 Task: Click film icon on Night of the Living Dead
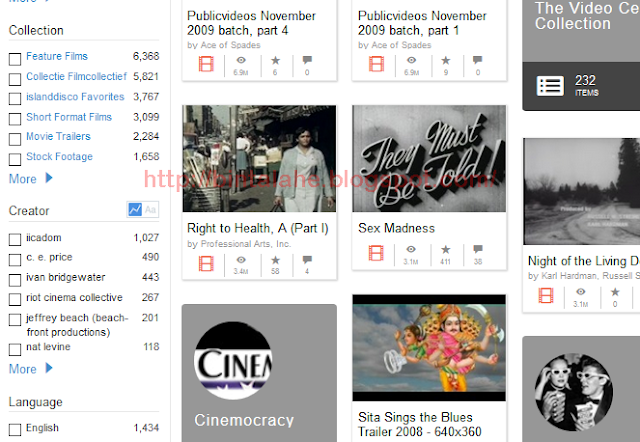point(546,295)
